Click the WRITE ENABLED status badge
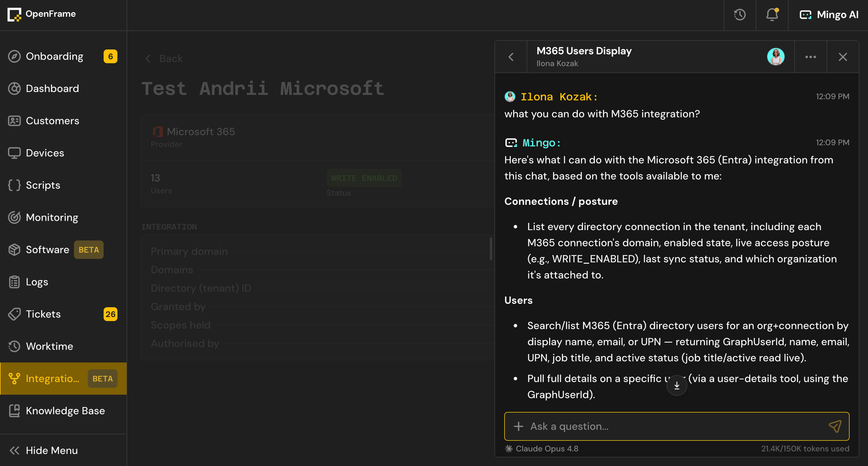Screen dimensions: 868x466 point(364,178)
